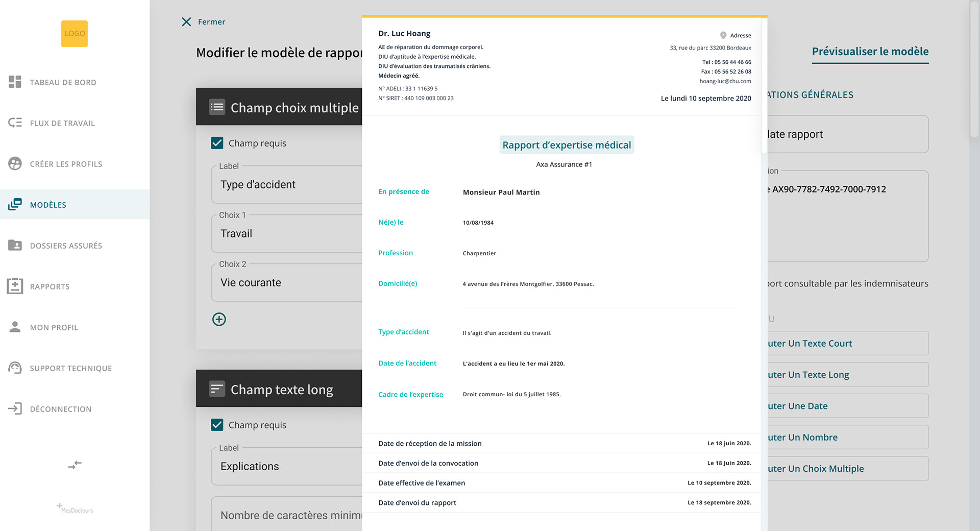Click Dossiers assurés folder icon
The image size is (980, 531).
pyautogui.click(x=15, y=245)
